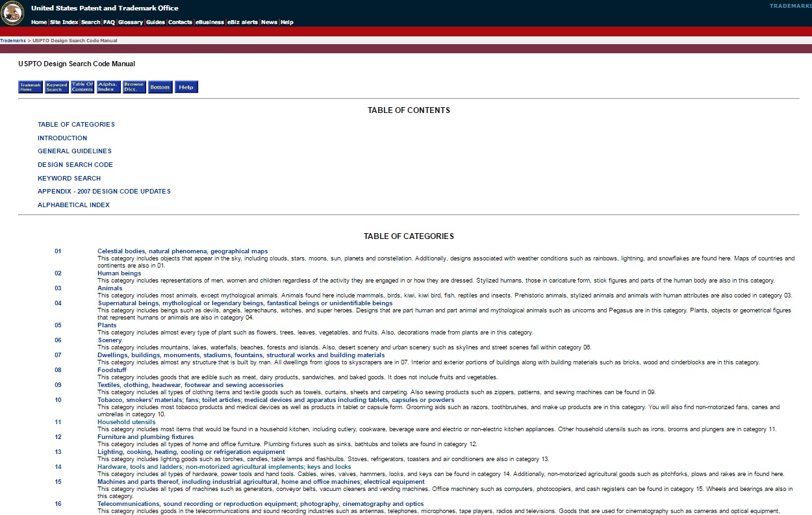Open Telecommunications, sound recording category link
This screenshot has height=515, width=812.
pyautogui.click(x=260, y=504)
